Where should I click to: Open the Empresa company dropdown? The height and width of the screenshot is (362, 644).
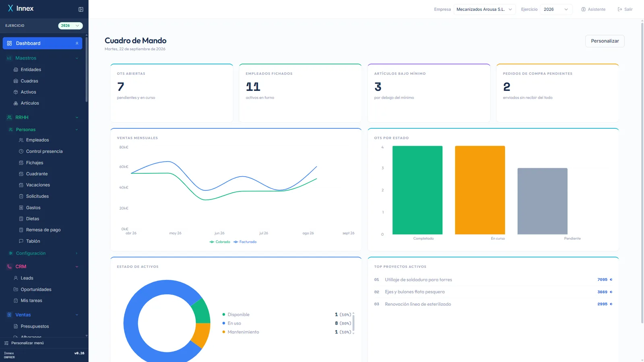[x=484, y=9]
